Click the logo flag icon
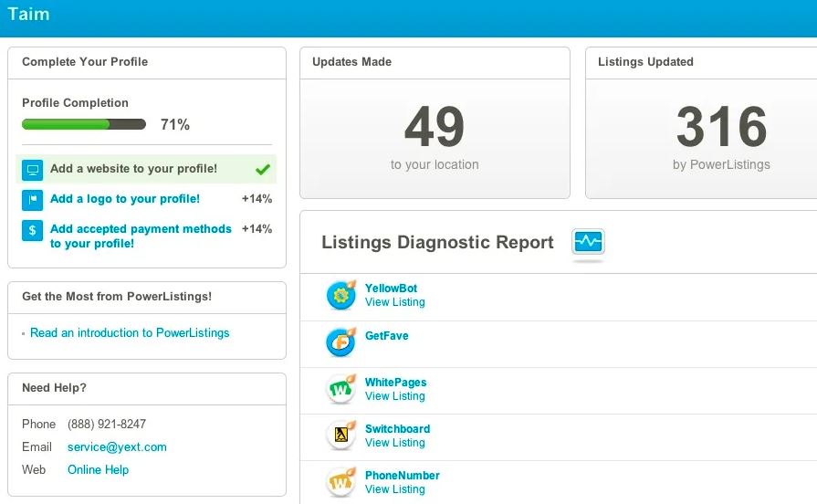Screen dimensions: 817x504 click(x=32, y=200)
